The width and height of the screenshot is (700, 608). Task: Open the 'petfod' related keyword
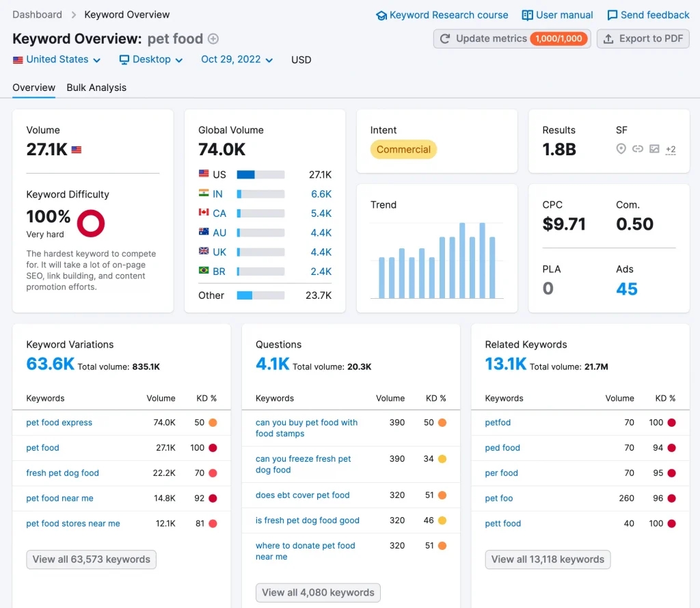click(x=498, y=423)
